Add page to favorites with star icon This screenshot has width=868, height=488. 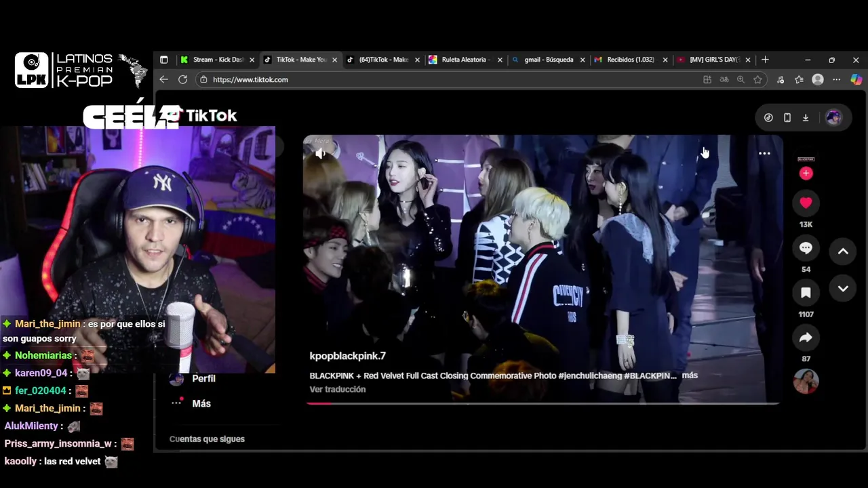pyautogui.click(x=757, y=79)
